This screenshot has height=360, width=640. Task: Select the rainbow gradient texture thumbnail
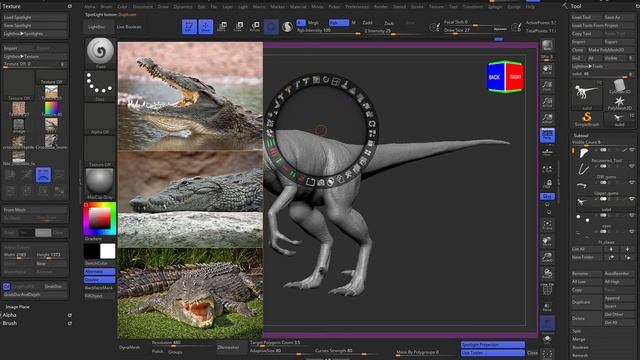pyautogui.click(x=52, y=109)
